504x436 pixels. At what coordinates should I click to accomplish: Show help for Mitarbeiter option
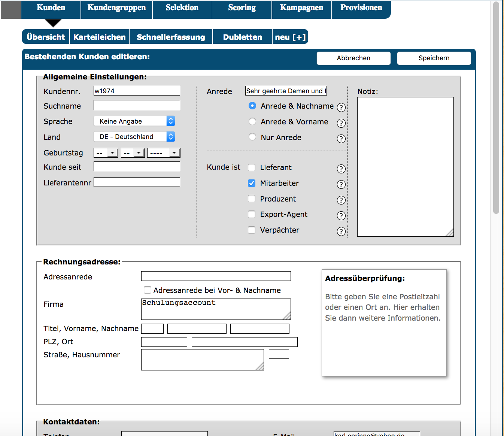(x=341, y=185)
